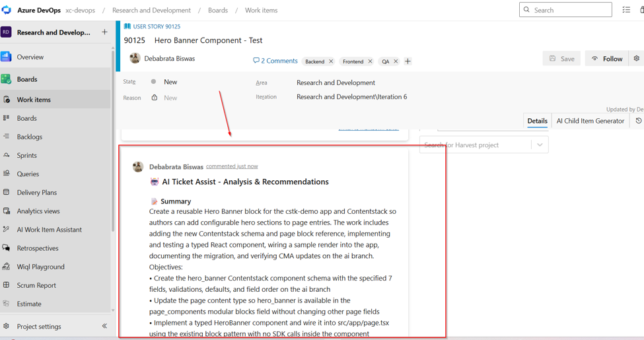Open the Scrum Report icon
The width and height of the screenshot is (644, 340).
coord(6,285)
